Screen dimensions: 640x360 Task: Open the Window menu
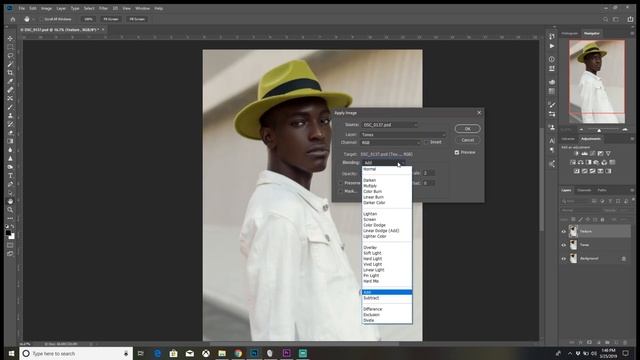[x=142, y=8]
